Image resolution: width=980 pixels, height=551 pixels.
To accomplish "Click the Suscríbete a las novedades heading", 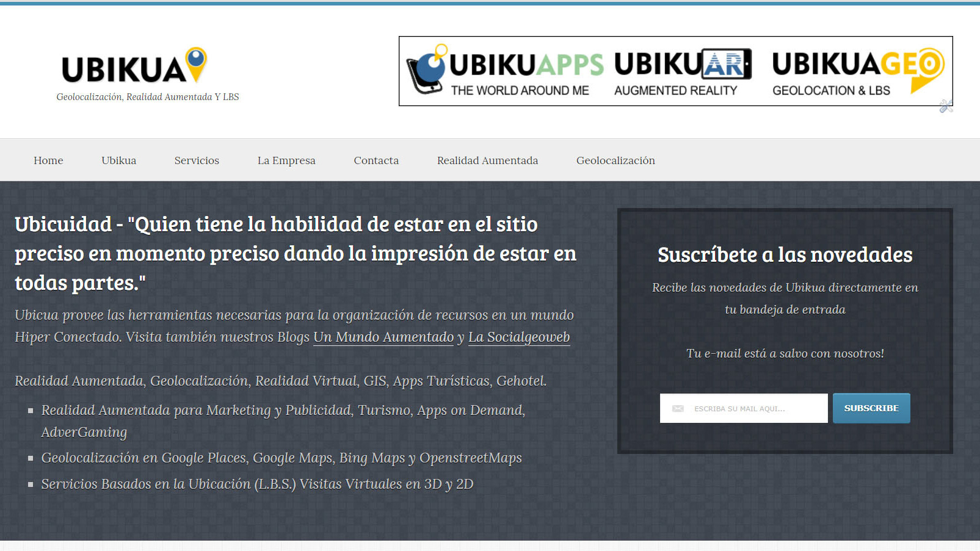I will (x=785, y=255).
